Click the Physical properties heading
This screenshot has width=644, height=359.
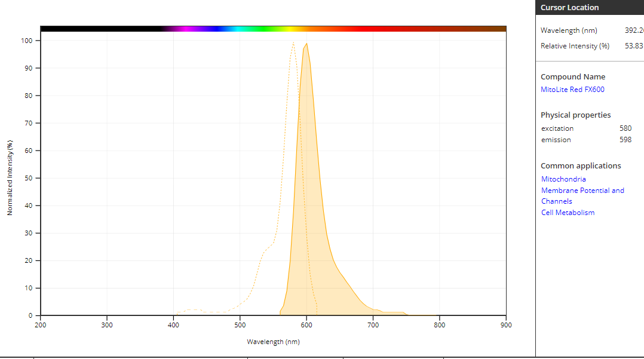click(575, 115)
